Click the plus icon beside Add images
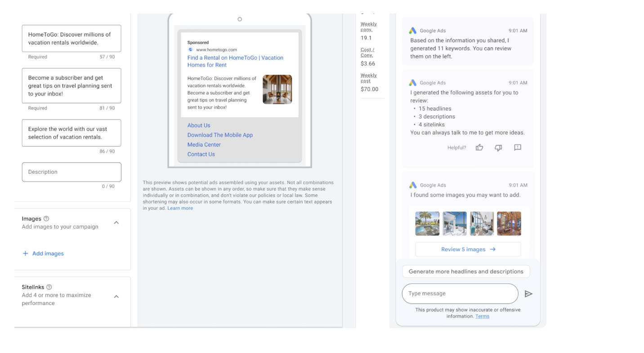The image size is (644, 353). coord(25,253)
